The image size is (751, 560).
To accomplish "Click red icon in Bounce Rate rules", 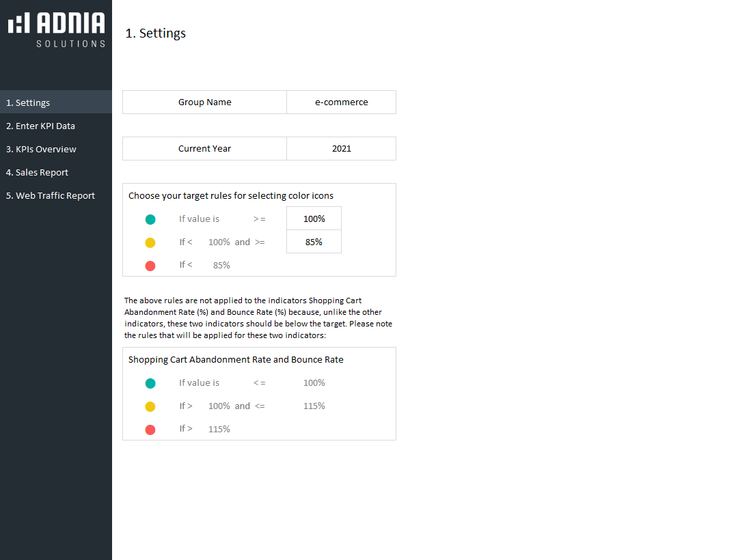I will click(150, 430).
